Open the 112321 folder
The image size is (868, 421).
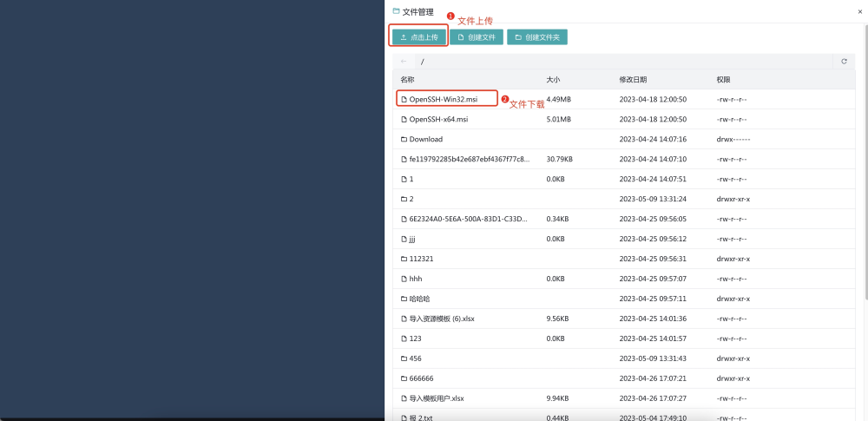point(421,259)
